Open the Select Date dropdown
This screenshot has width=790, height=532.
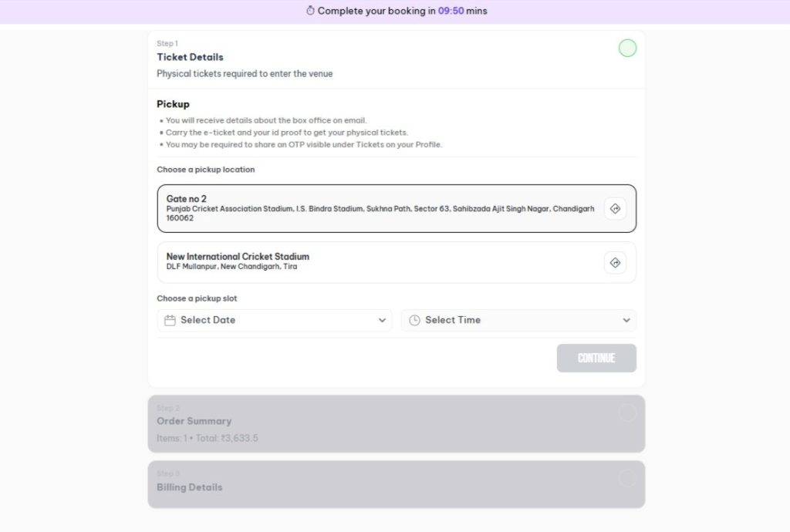click(x=274, y=319)
